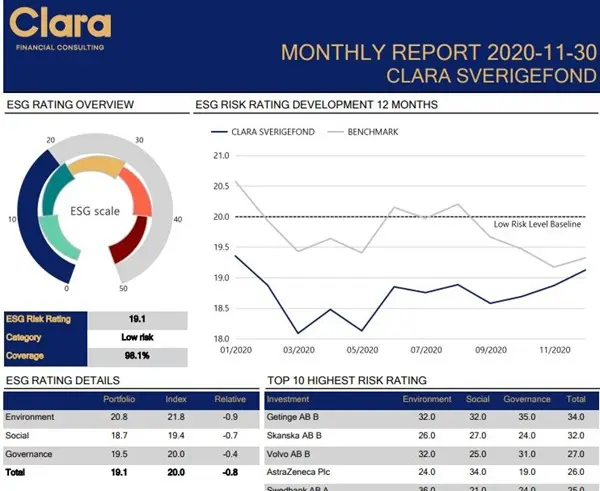Click Governance portfolio value 19.5
Image resolution: width=600 pixels, height=491 pixels.
click(119, 454)
